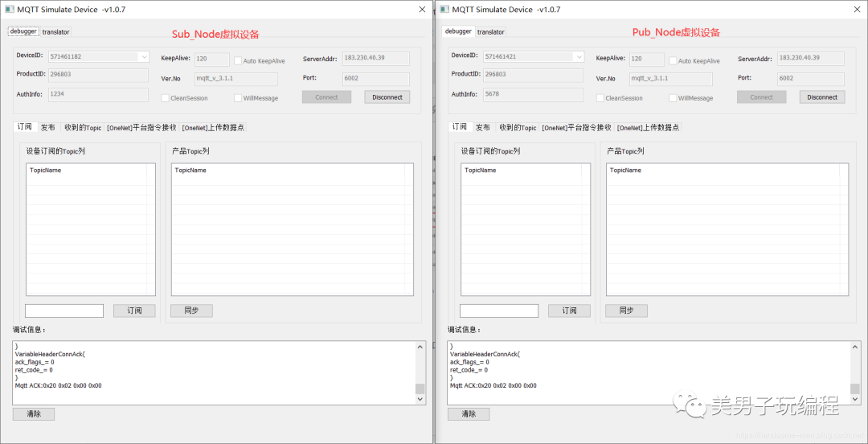This screenshot has height=444, width=868.
Task: Click KeepAlive field in Pub_Node window
Action: [x=647, y=60]
